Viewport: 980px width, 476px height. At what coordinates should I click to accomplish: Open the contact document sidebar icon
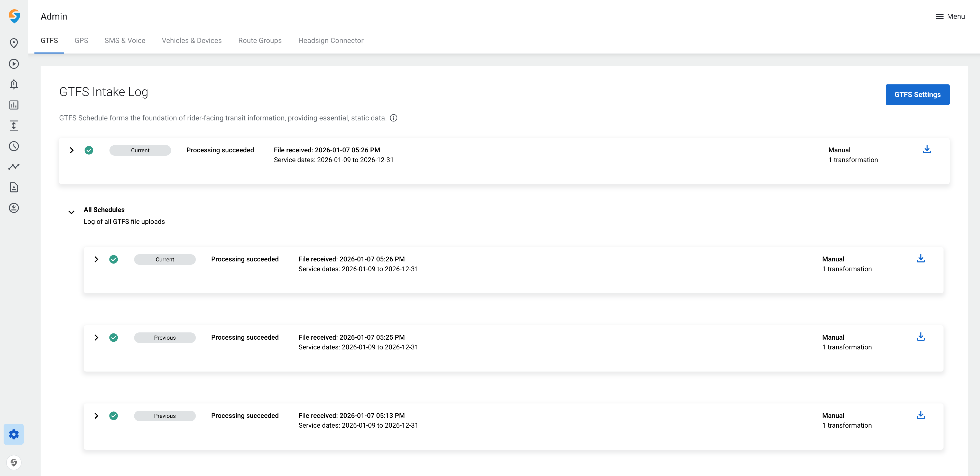pos(14,187)
